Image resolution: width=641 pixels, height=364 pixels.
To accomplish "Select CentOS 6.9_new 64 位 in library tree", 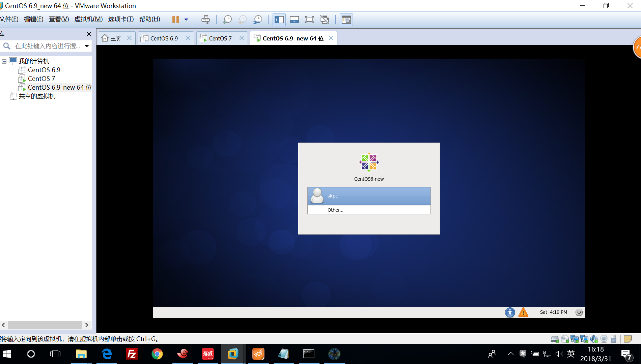I will pyautogui.click(x=59, y=87).
